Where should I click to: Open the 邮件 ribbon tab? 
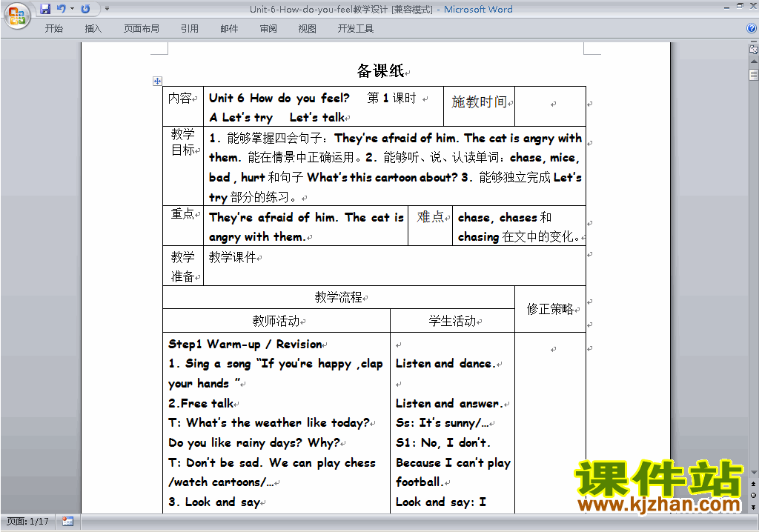229,29
